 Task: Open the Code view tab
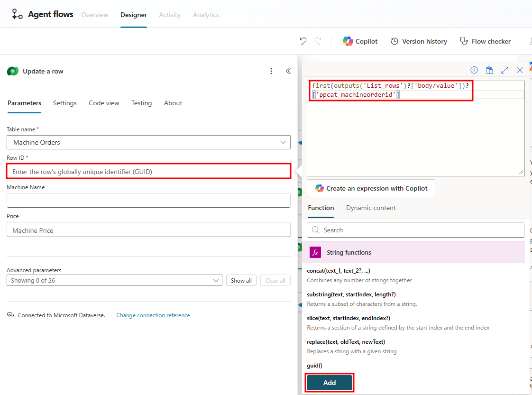104,103
